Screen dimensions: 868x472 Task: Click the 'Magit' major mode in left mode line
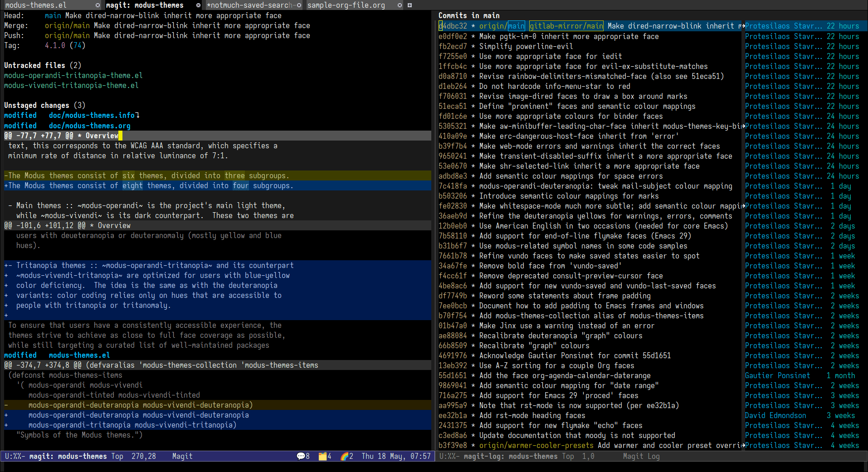tap(182, 456)
